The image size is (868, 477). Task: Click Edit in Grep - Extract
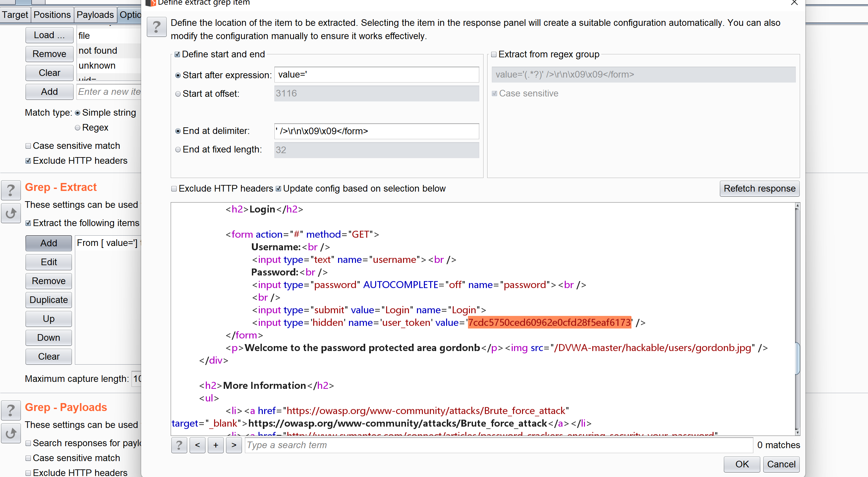click(x=48, y=262)
